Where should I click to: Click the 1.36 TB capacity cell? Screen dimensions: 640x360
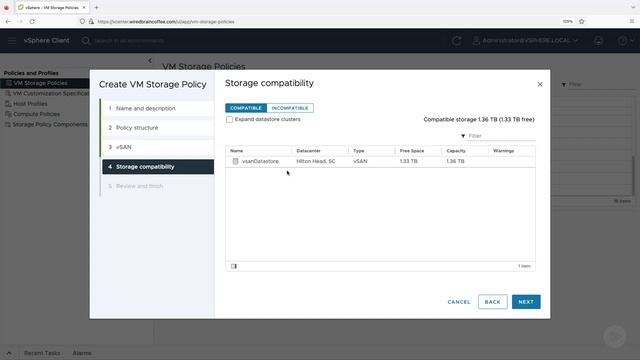point(455,161)
